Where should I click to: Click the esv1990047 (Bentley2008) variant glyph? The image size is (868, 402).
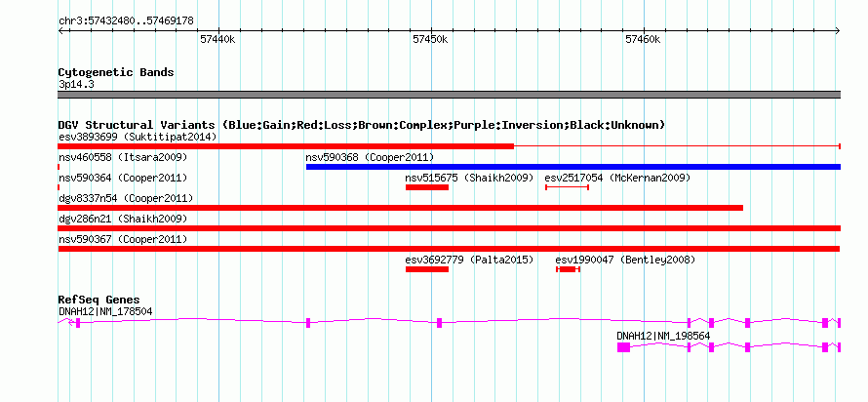pyautogui.click(x=568, y=269)
